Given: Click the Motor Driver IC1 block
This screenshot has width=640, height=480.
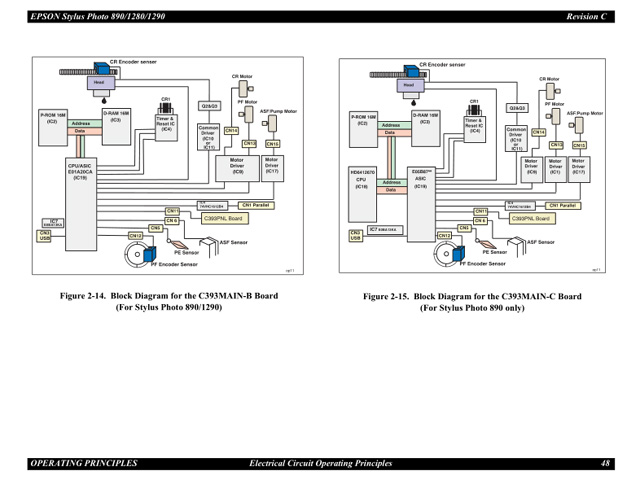Looking at the screenshot, I should [554, 166].
